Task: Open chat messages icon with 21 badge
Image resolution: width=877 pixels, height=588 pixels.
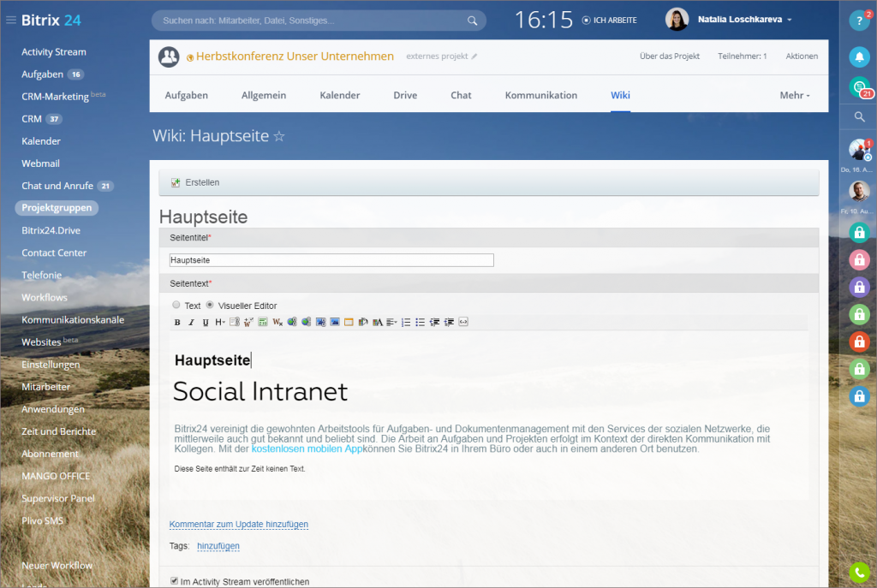Action: tap(860, 87)
